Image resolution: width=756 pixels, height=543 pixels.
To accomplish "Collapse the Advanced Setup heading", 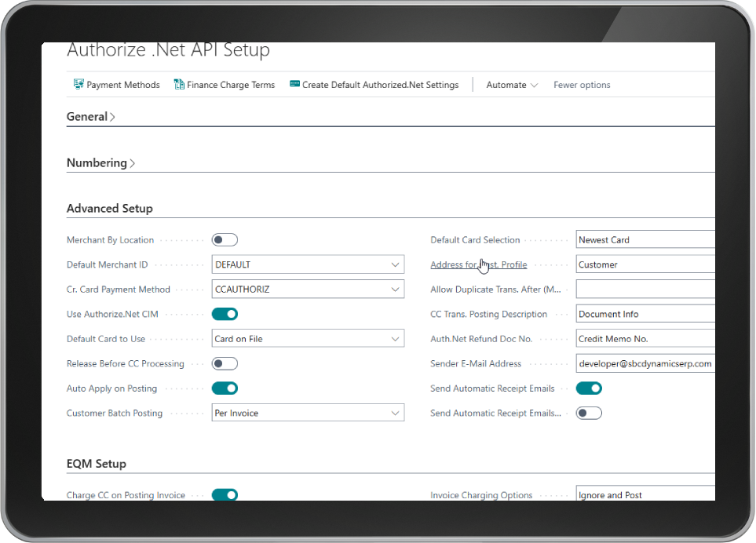I will click(x=110, y=208).
